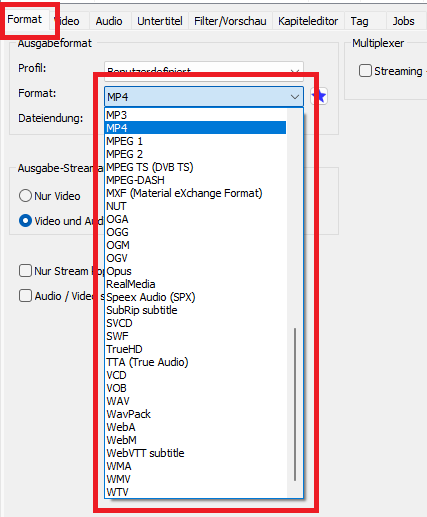Pick MPEG TS (DVB TS) format entry
427x517 pixels.
tap(196, 167)
